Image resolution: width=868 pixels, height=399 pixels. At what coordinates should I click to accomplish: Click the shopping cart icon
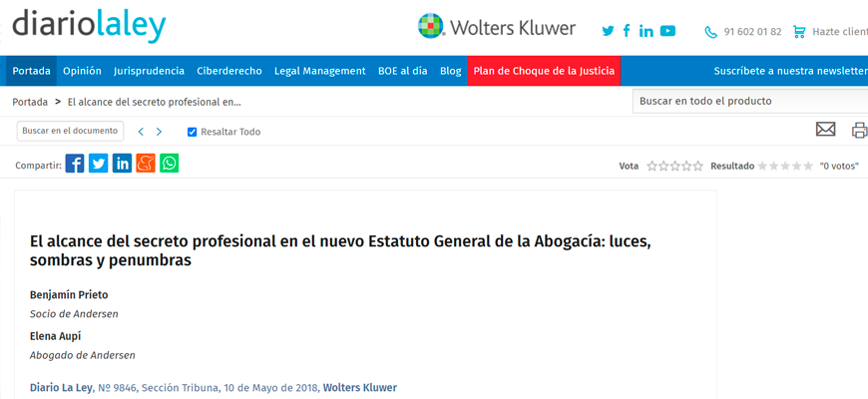point(798,32)
